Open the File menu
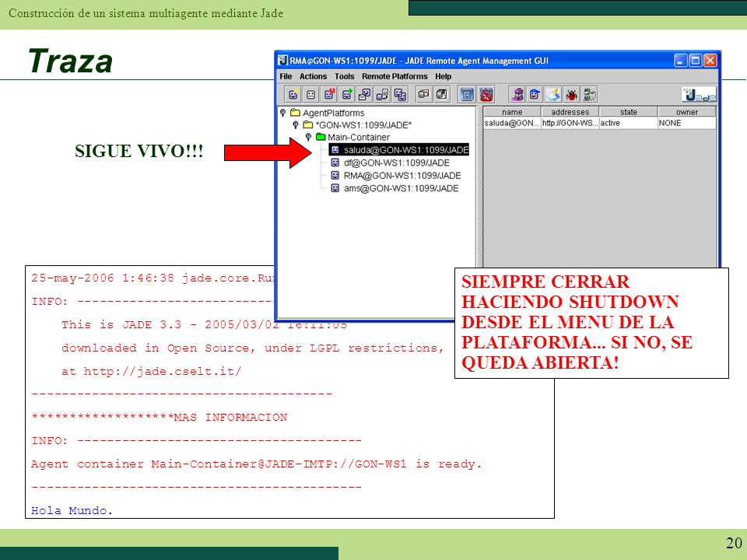 click(286, 76)
